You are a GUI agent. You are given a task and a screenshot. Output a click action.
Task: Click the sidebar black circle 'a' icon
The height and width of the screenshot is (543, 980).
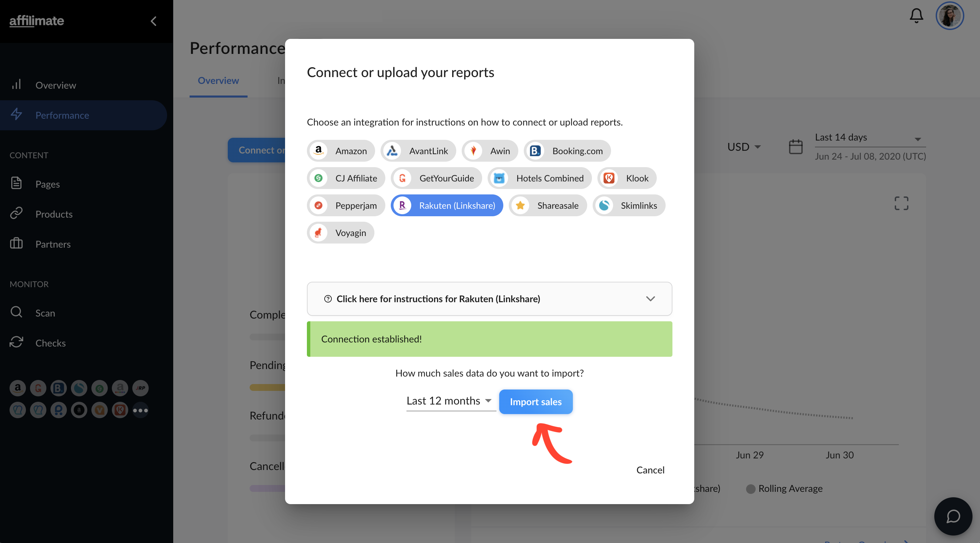coord(79,410)
